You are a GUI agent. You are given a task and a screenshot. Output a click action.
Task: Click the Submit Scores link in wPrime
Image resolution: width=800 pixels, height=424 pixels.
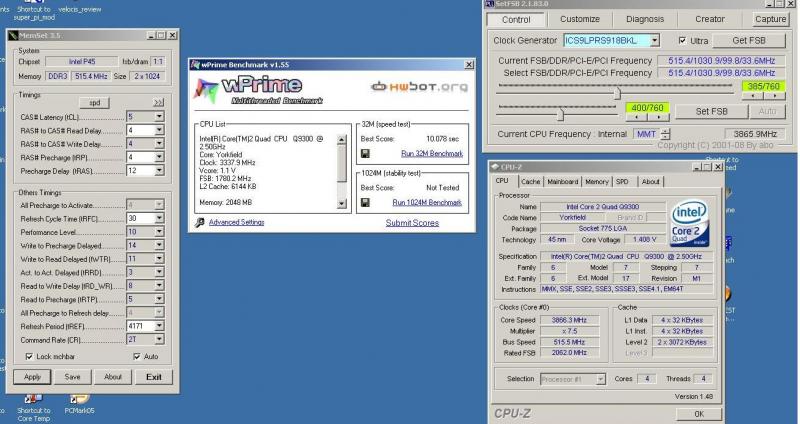[x=412, y=223]
